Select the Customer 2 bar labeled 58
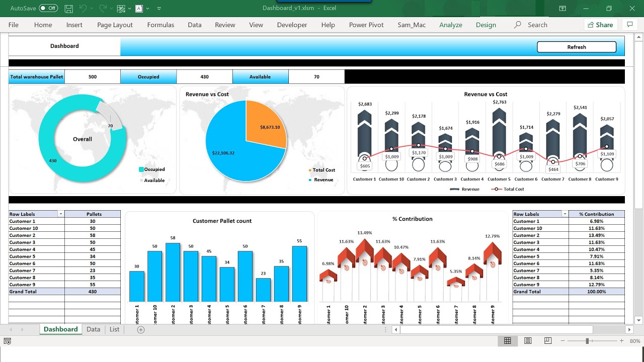 (173, 273)
